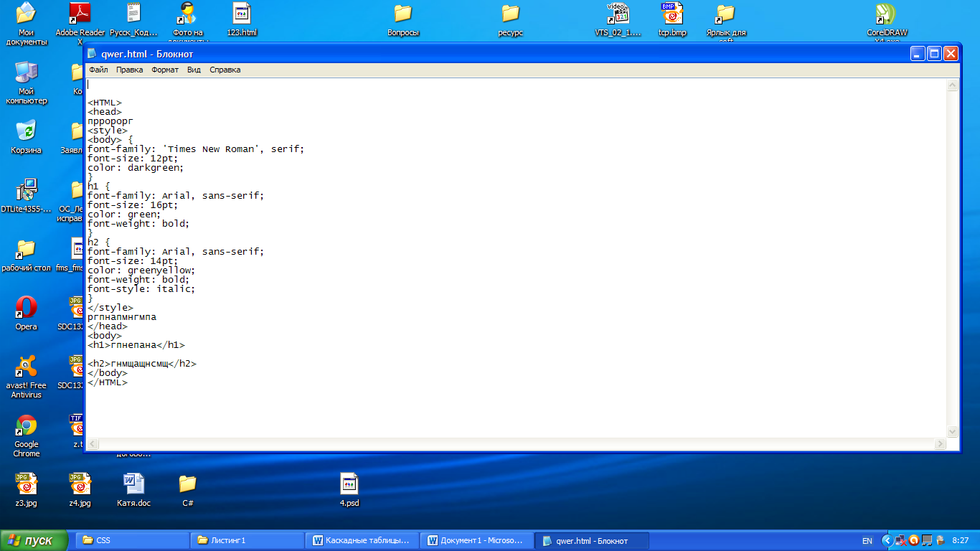Open the пуск Start button

point(34,540)
